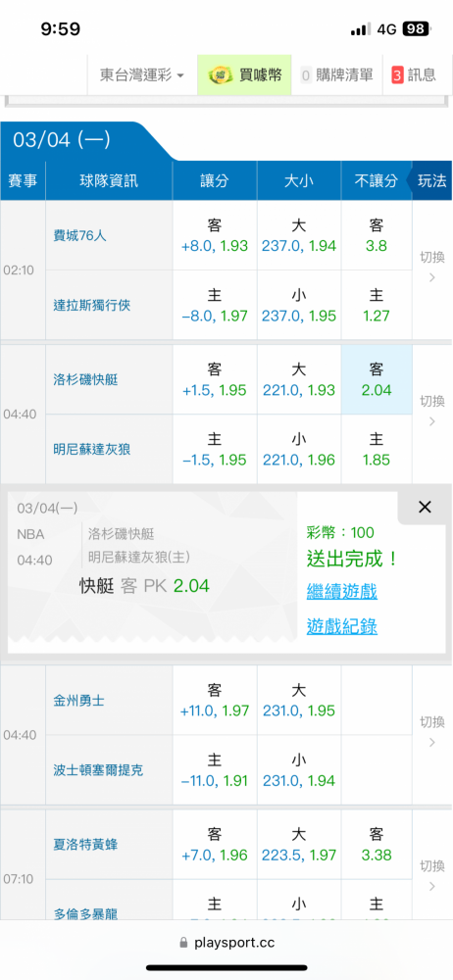
Task: Expand the 玩法 column arrow
Action: point(431,181)
